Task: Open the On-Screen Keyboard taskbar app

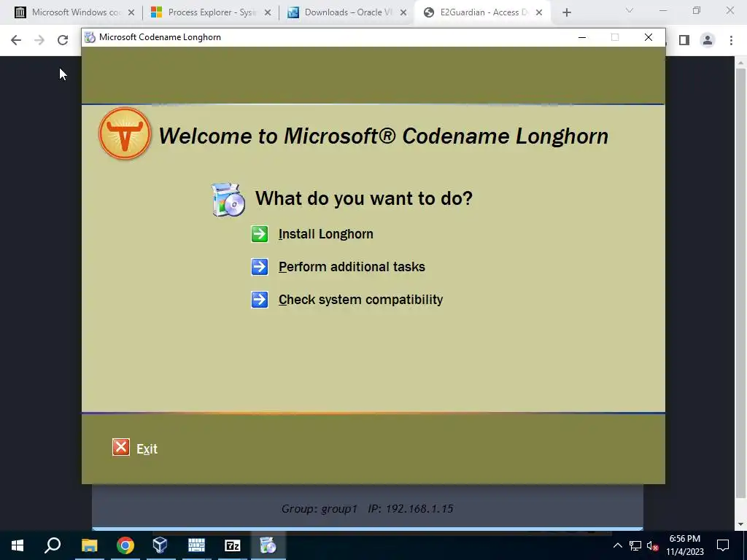Action: (196, 545)
